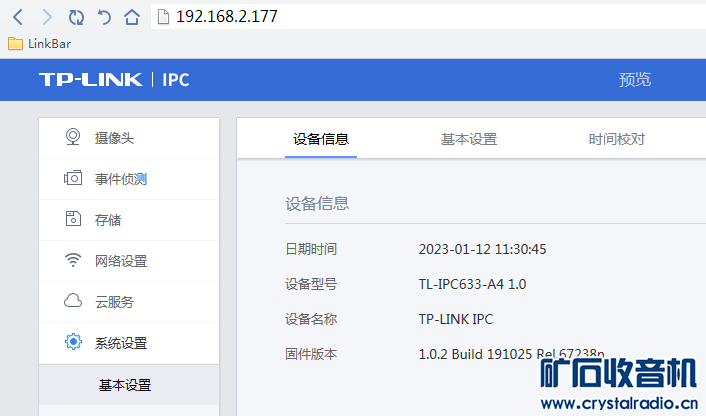Open the browser home page icon

pyautogui.click(x=132, y=17)
